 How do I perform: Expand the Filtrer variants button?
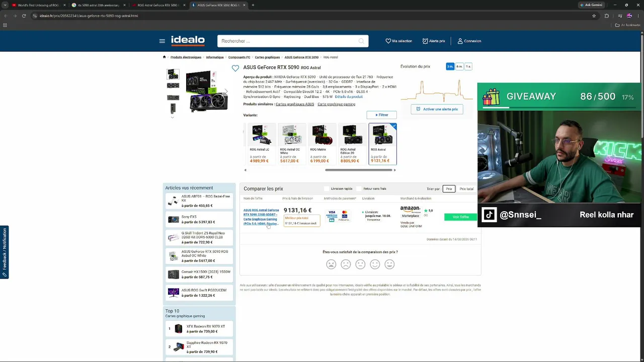381,115
